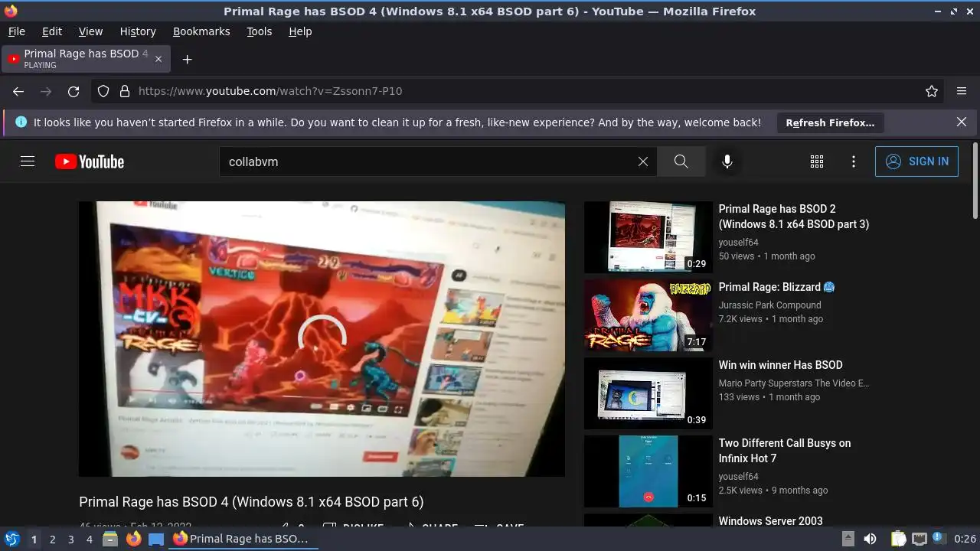The image size is (980, 551).
Task: Click the volume speaker tray icon
Action: [871, 539]
